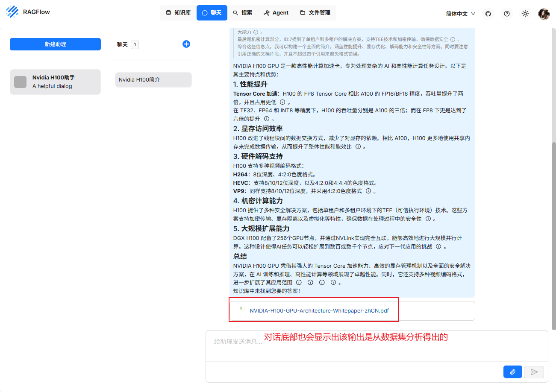Expand the 简体中文 language dropdown
Image resolution: width=556 pixels, height=392 pixels.
461,14
